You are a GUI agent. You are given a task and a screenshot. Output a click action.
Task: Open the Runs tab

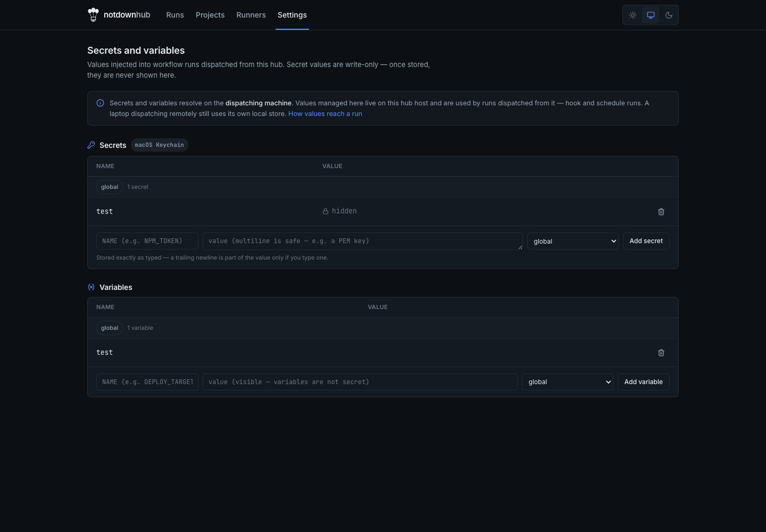tap(175, 15)
